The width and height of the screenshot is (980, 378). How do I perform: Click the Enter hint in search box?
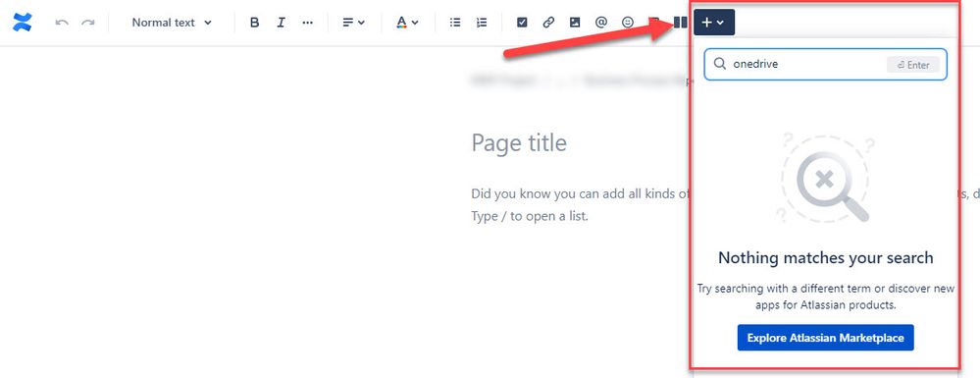(x=912, y=65)
